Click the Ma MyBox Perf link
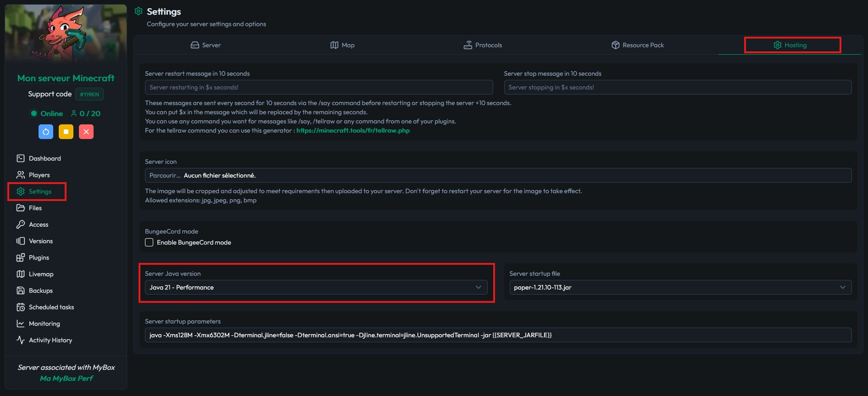 tap(66, 379)
